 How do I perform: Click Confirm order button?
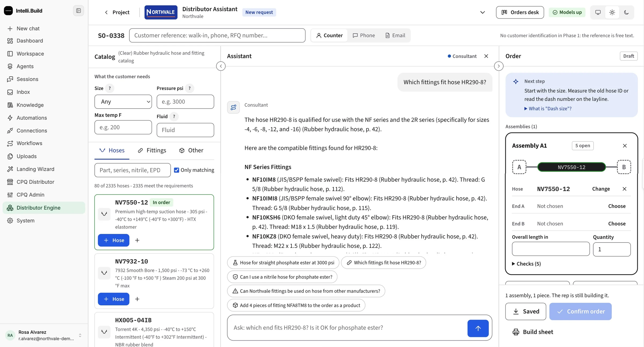point(580,311)
